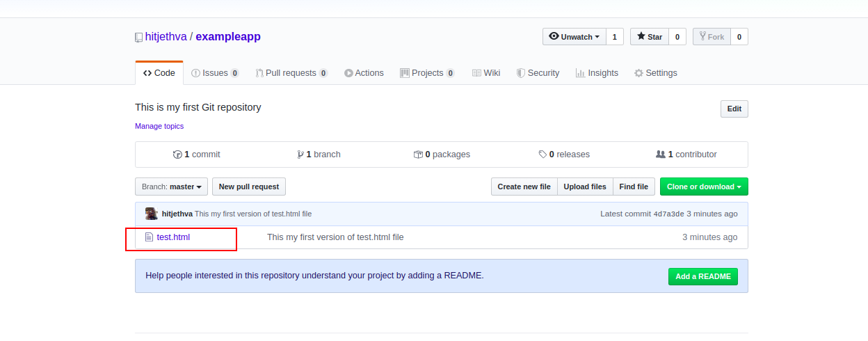View the Insights tab
This screenshot has height=341, width=868.
click(x=597, y=73)
